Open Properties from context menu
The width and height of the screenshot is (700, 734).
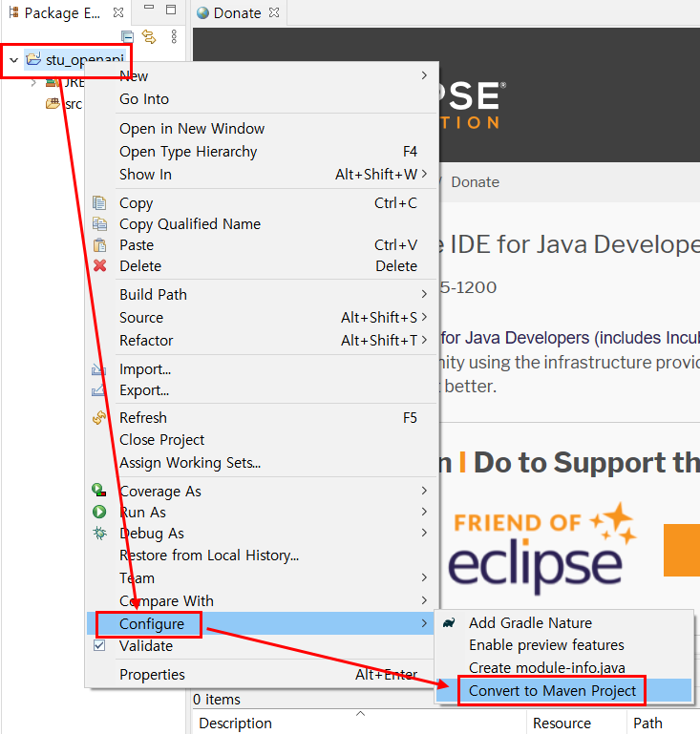(x=152, y=675)
